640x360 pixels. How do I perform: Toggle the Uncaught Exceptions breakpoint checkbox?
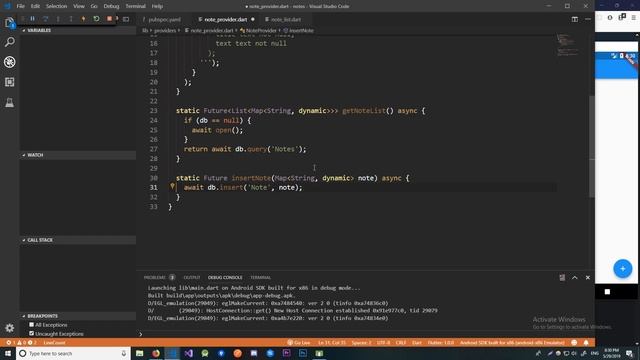(31, 333)
